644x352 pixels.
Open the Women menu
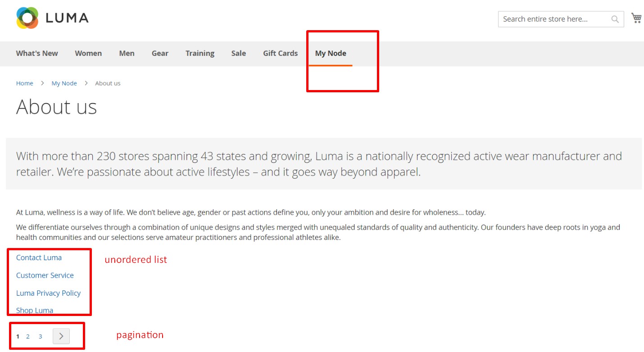tap(88, 53)
